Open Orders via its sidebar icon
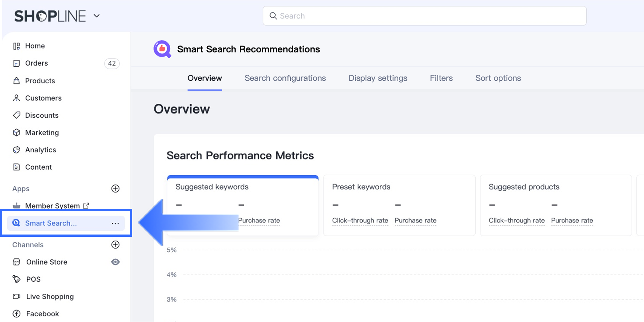This screenshot has height=322, width=644. click(16, 63)
